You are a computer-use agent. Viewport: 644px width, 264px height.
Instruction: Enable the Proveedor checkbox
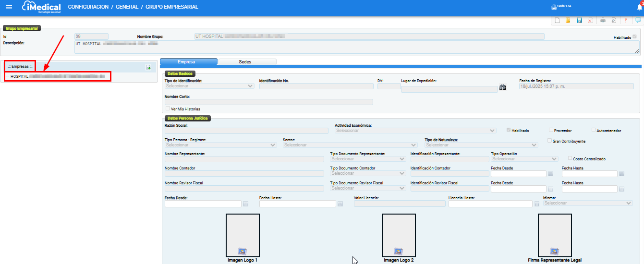click(551, 130)
